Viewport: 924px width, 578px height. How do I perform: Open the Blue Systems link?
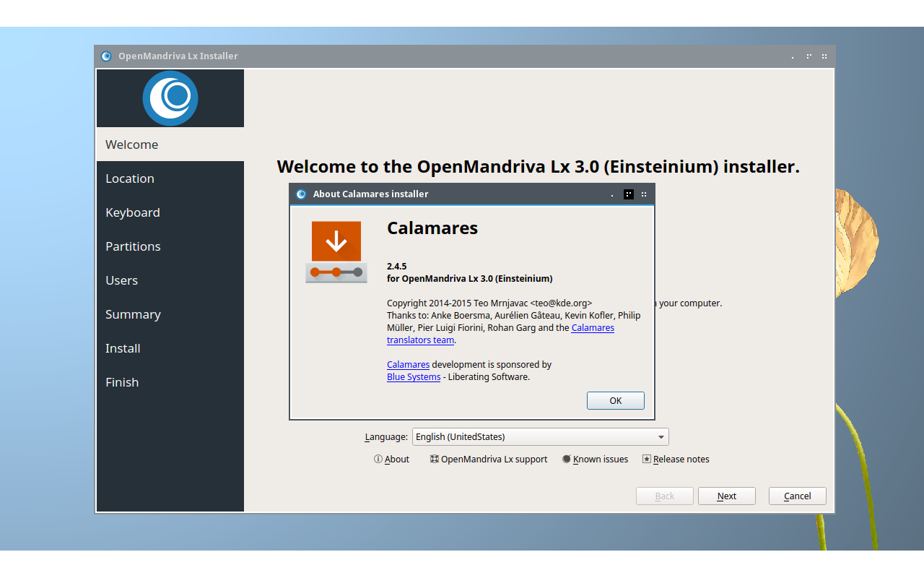[414, 376]
